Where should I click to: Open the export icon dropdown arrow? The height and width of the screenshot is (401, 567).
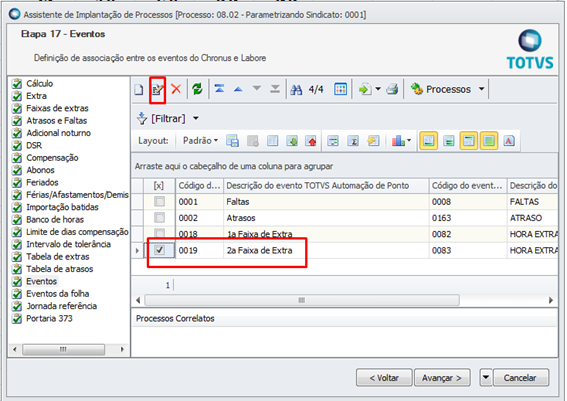[x=378, y=89]
